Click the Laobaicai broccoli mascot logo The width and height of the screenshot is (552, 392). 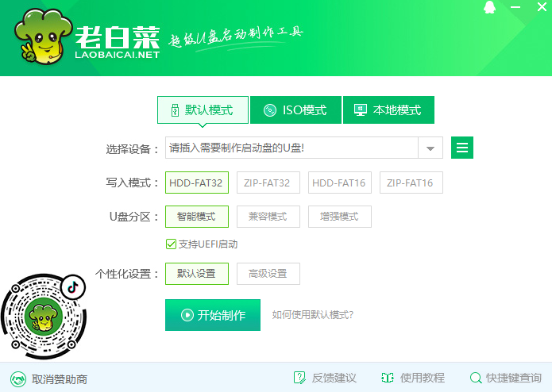click(x=43, y=37)
